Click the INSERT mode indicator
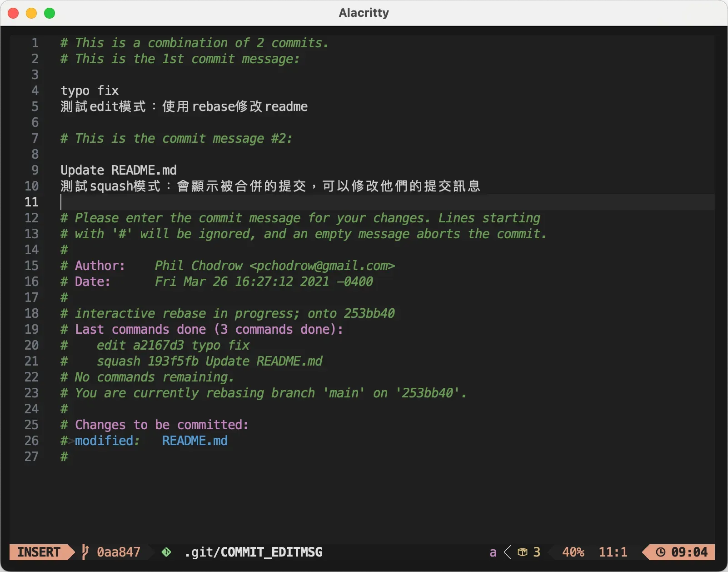Screen dimensions: 728x572 39,552
